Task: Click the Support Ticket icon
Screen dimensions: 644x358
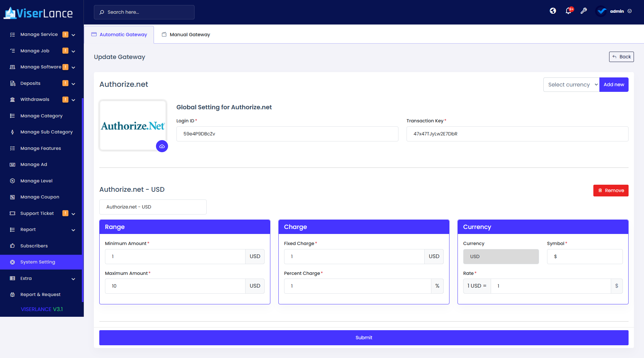Action: coord(12,214)
